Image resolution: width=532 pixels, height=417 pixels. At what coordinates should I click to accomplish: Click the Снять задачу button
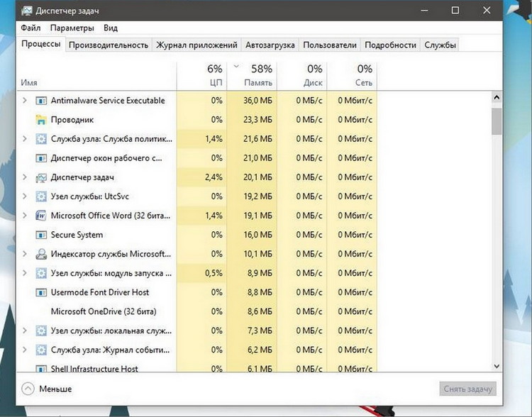468,389
